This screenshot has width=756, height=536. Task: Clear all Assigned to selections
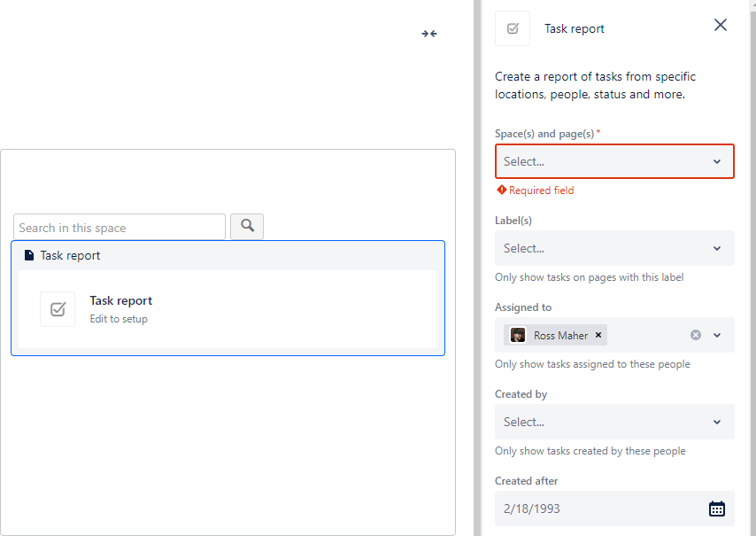[695, 335]
